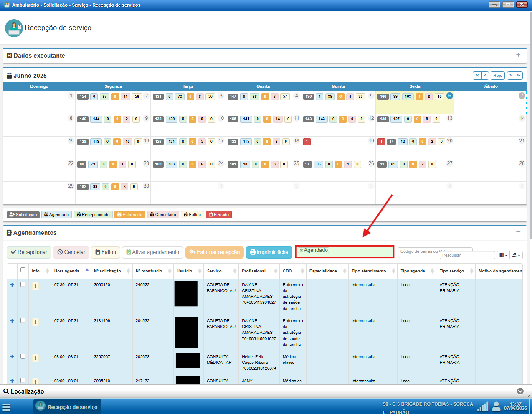Tick the checkbox for the 3267067 row

tap(23, 356)
